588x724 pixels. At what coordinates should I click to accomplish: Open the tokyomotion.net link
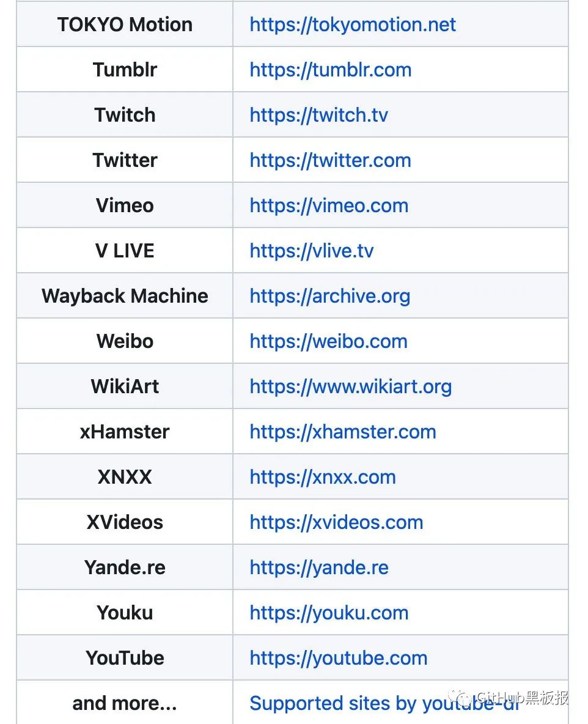coord(353,25)
